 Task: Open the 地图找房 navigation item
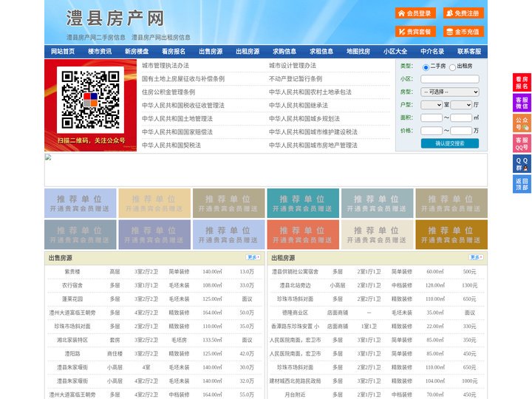pyautogui.click(x=358, y=51)
